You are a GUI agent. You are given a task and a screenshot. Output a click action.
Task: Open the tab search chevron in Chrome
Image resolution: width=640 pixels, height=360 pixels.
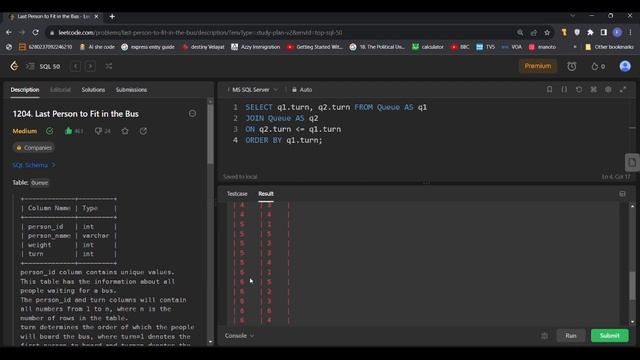pos(573,16)
